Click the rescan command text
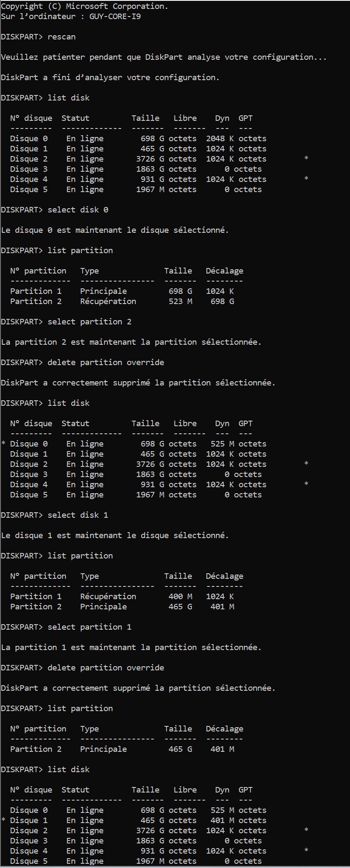The width and height of the screenshot is (350, 868). tap(61, 37)
